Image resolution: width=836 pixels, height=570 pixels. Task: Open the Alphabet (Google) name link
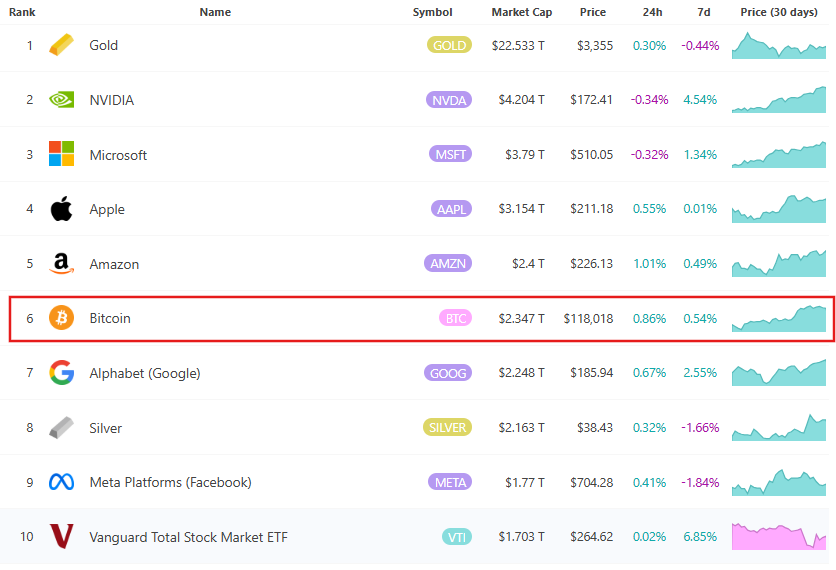pyautogui.click(x=144, y=373)
